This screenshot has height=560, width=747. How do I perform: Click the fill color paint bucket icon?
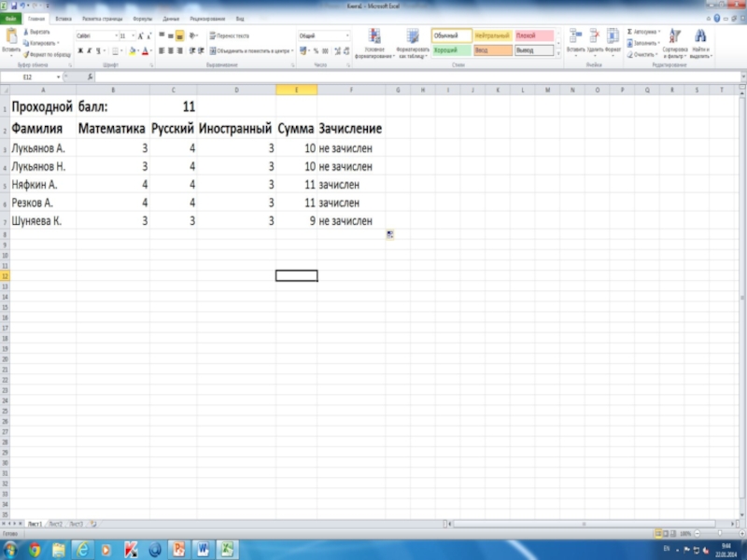tap(133, 51)
